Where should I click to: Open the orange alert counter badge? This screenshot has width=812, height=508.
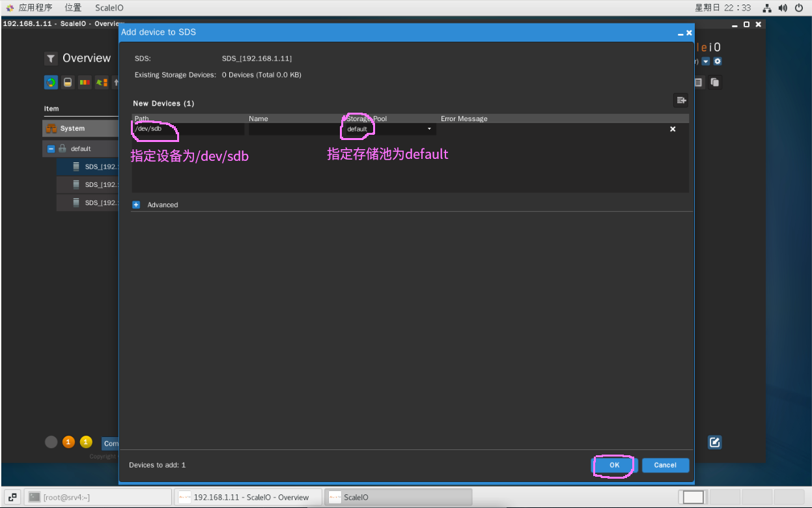pos(68,442)
